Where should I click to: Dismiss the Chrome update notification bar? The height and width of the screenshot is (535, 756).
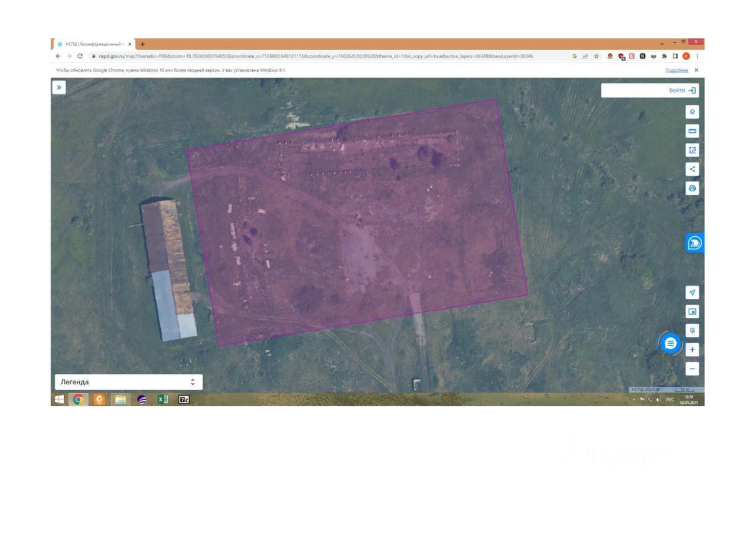point(696,70)
